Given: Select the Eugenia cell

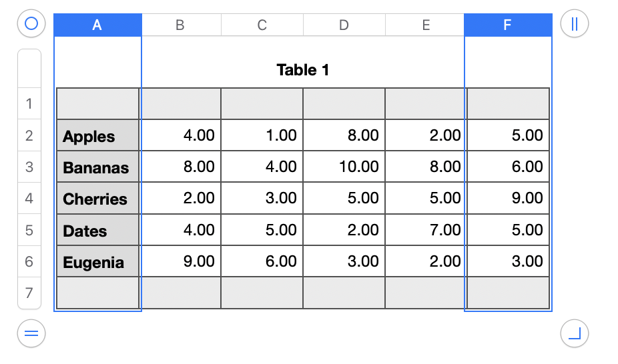Looking at the screenshot, I should click(x=98, y=262).
